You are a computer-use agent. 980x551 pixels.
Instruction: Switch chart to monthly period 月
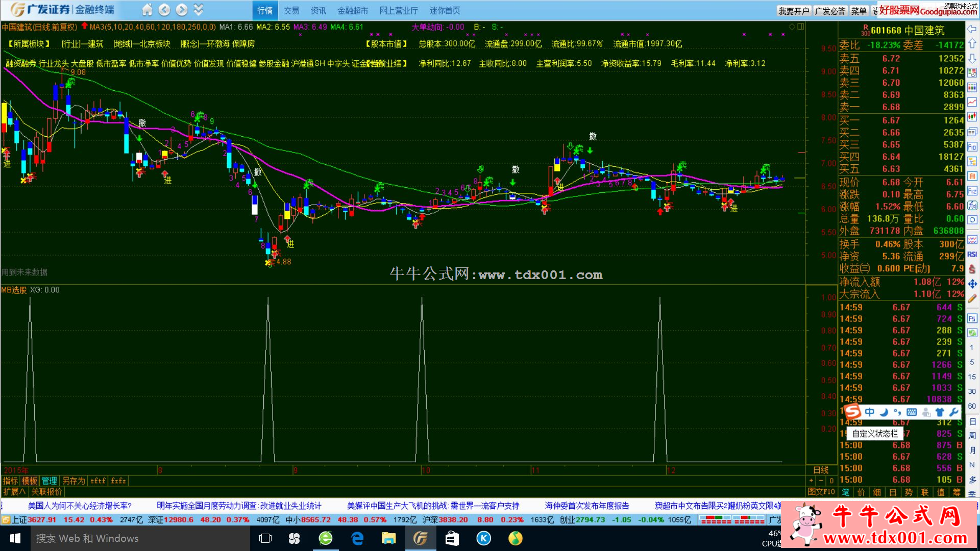pos(972,450)
